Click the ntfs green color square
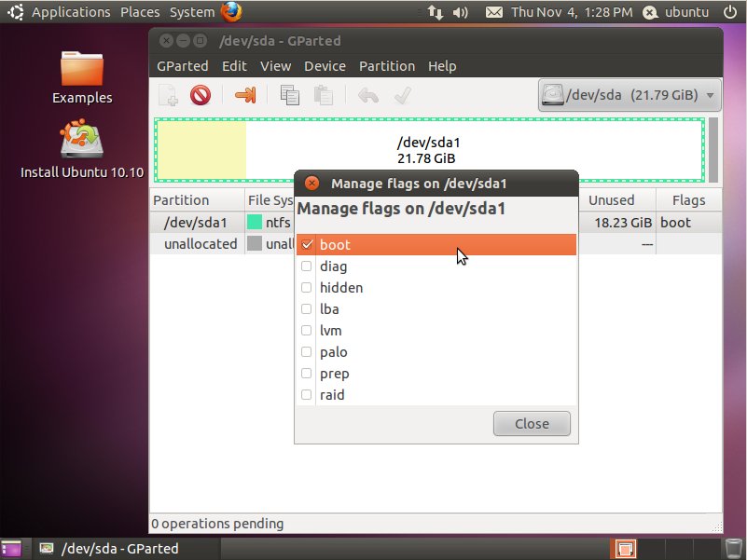The image size is (747, 560). coord(255,222)
